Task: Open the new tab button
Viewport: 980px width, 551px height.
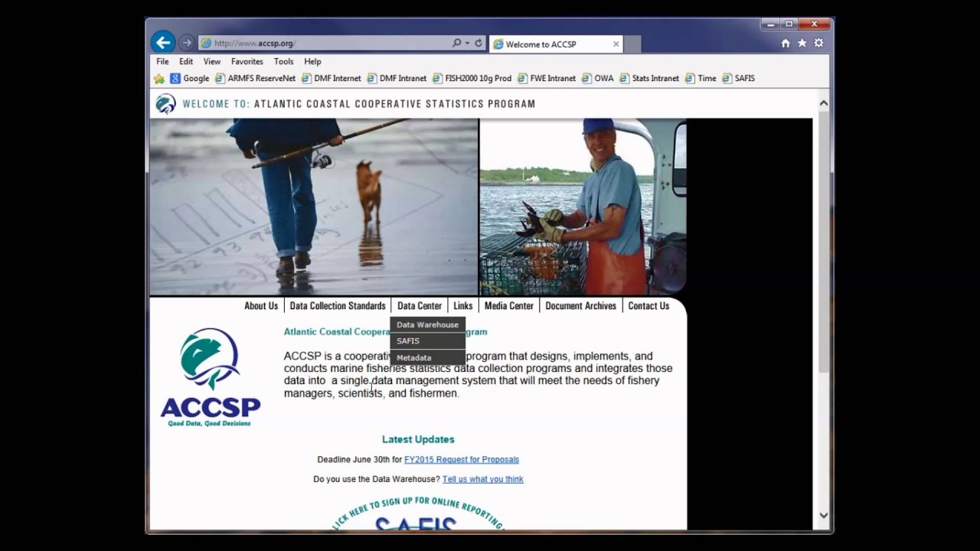Action: point(632,44)
